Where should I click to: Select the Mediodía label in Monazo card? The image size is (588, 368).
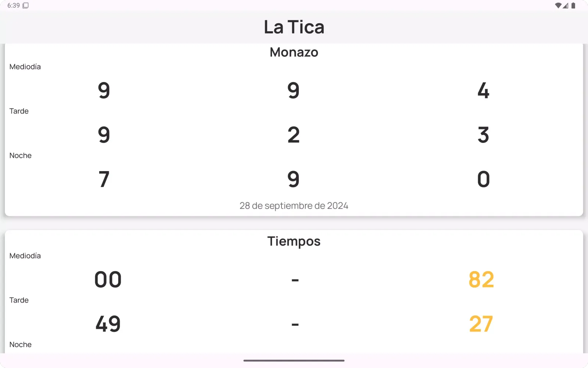coord(25,67)
